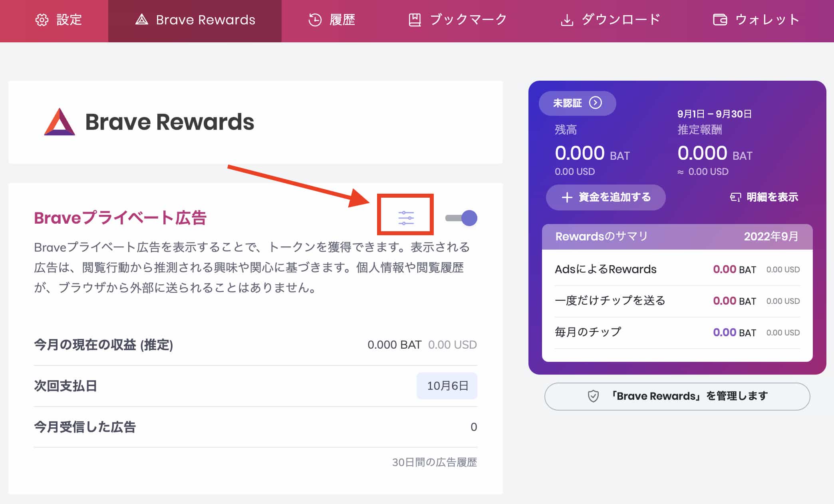Click the triangle icon in Brave Rewards tab
The image size is (834, 504).
click(141, 20)
